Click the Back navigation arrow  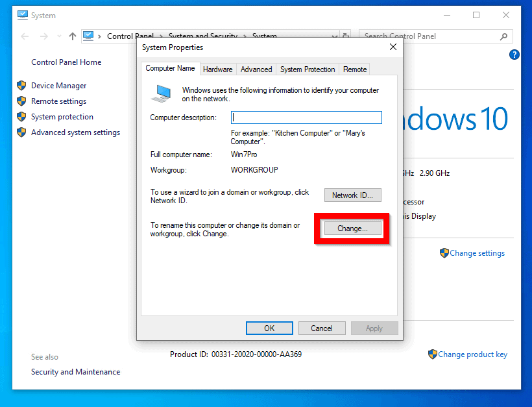tap(25, 36)
